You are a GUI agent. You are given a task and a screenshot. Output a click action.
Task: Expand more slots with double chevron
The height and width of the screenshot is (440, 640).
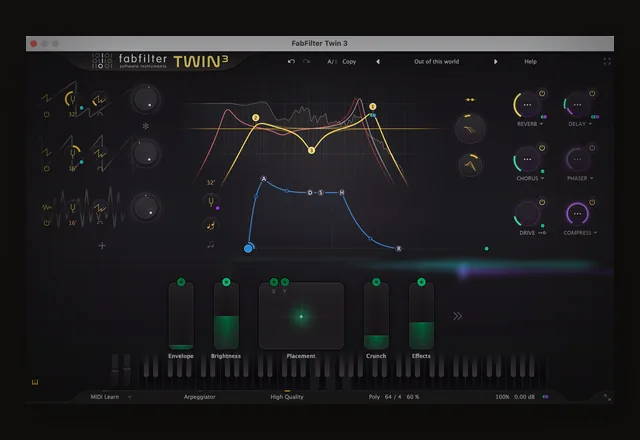(x=458, y=316)
